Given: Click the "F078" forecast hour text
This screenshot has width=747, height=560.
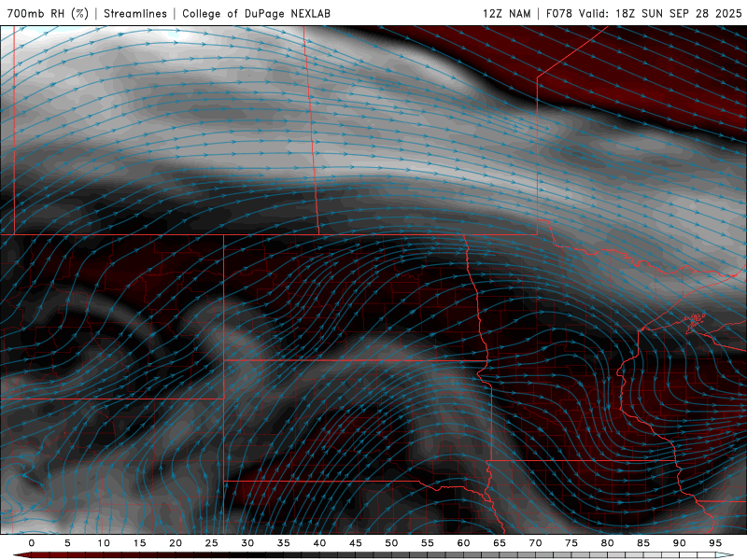Looking at the screenshot, I should coord(559,13).
